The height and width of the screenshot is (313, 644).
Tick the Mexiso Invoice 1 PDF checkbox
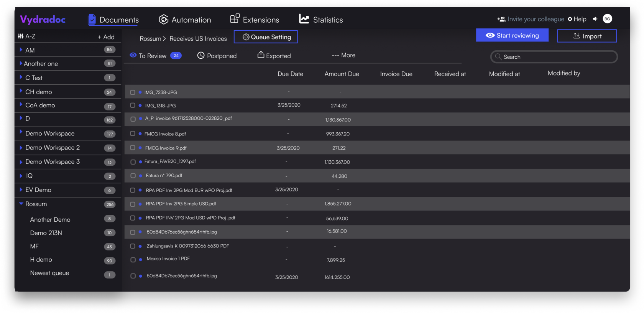coord(133,260)
